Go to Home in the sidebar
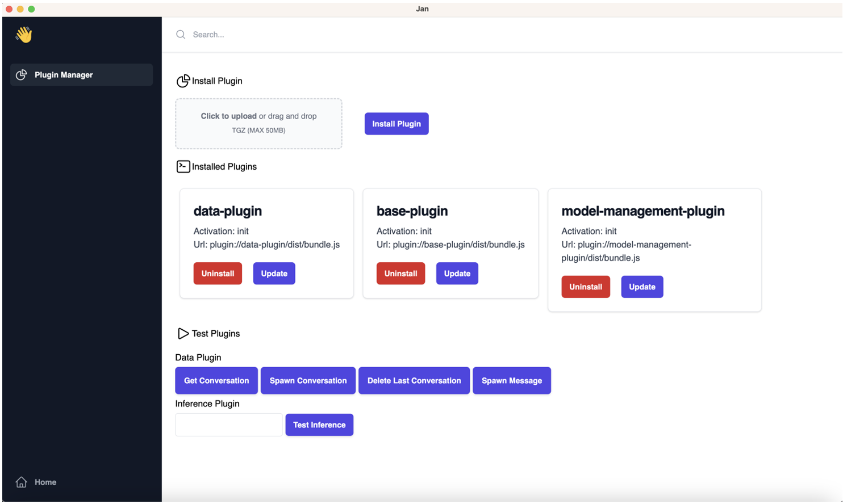This screenshot has width=843, height=504. [x=45, y=482]
